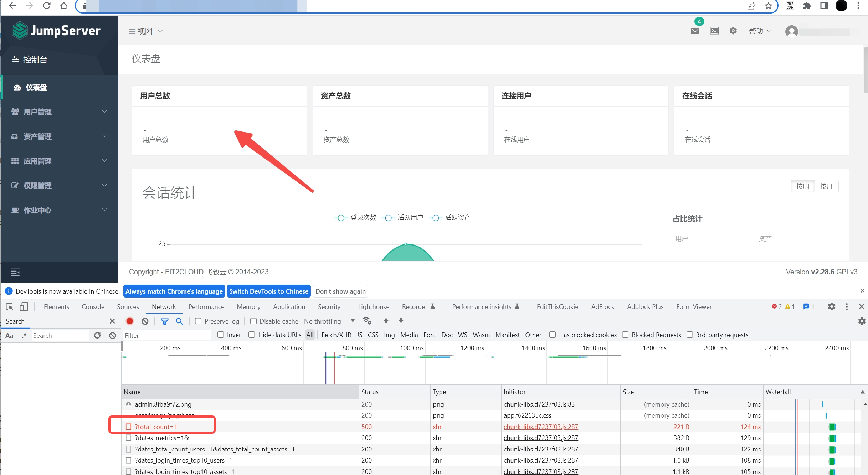Enable Hide data URLs filter
This screenshot has width=868, height=475.
pos(252,335)
